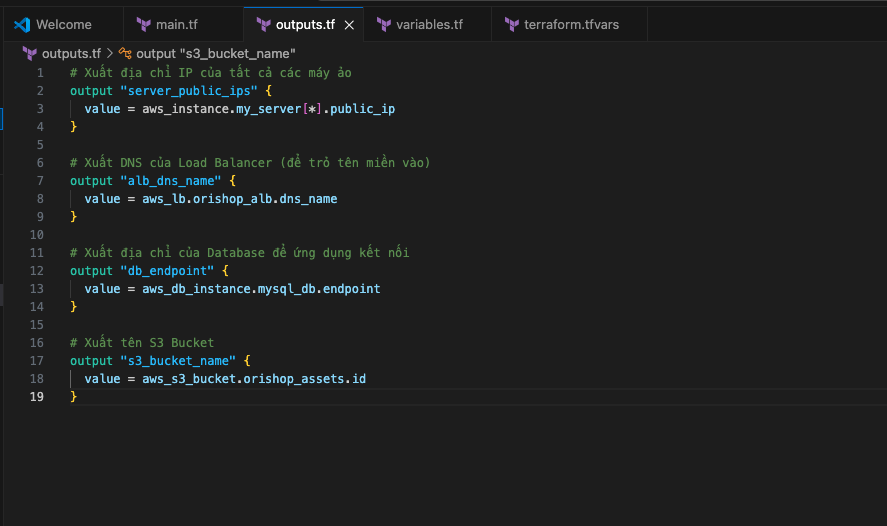Click the Terraform icon on variables.tf tab
887x526 pixels.
click(x=383, y=24)
